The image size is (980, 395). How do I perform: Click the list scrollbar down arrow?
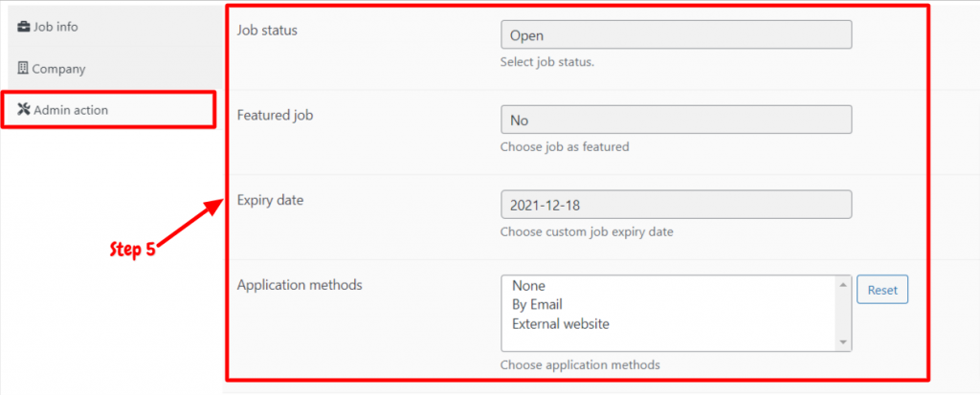843,342
